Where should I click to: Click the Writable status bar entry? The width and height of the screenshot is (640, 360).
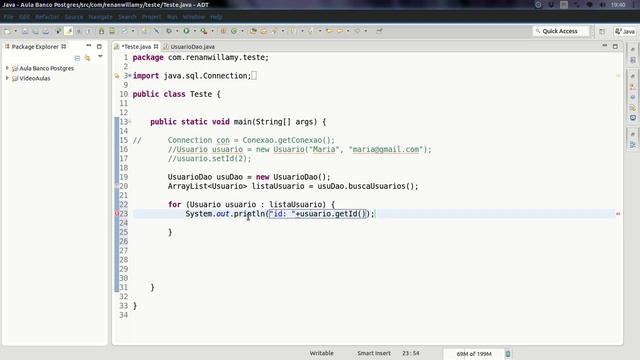point(321,353)
